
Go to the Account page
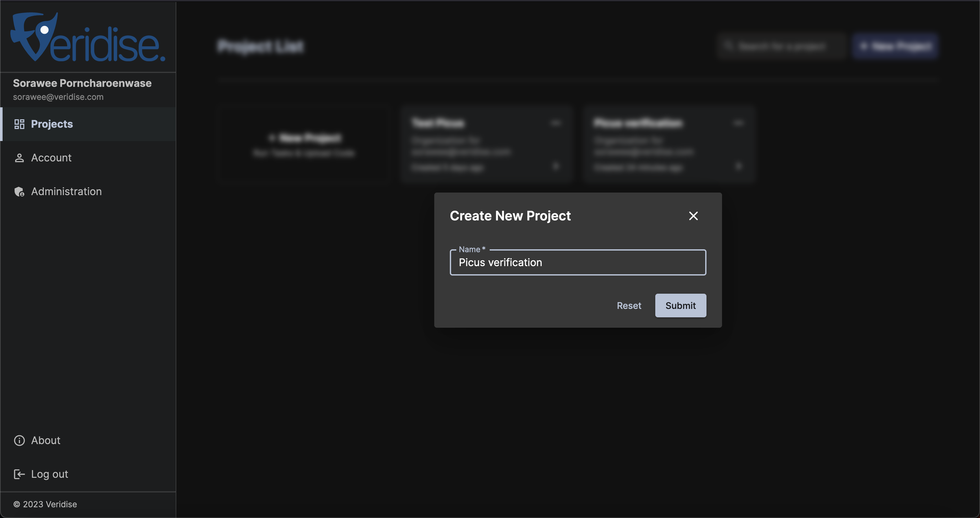click(51, 158)
